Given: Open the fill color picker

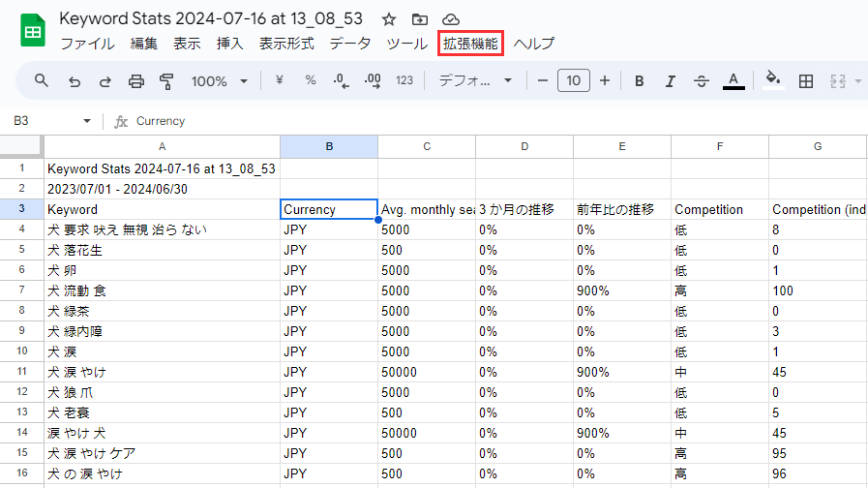Looking at the screenshot, I should pos(773,81).
